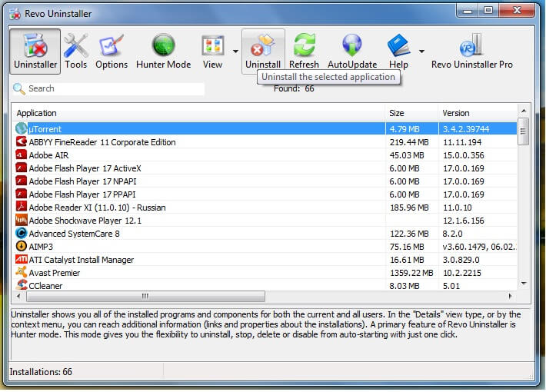Click the 'Adobe AIR' row text
The image size is (546, 392).
pos(48,155)
